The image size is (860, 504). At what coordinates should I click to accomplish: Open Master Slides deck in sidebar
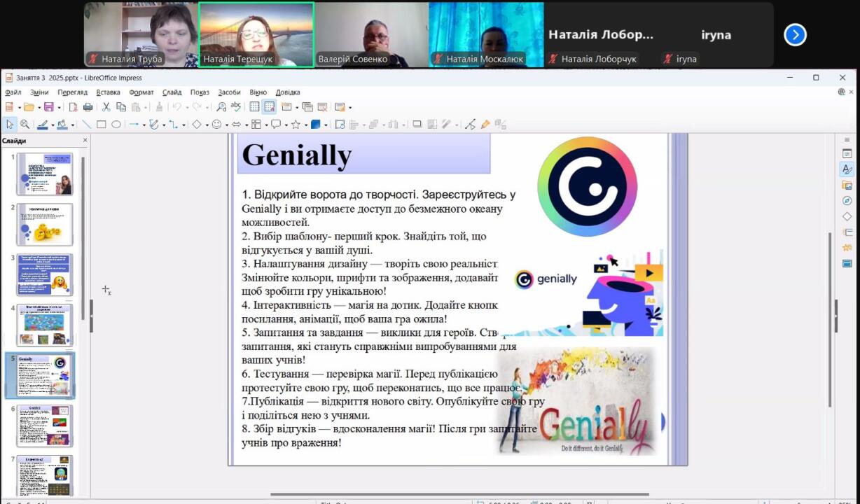(847, 264)
